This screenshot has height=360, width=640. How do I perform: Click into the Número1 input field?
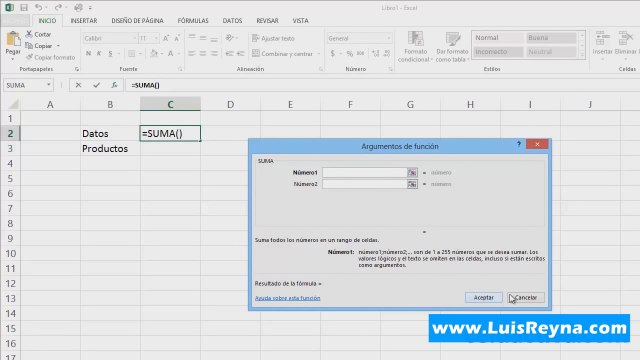(364, 173)
